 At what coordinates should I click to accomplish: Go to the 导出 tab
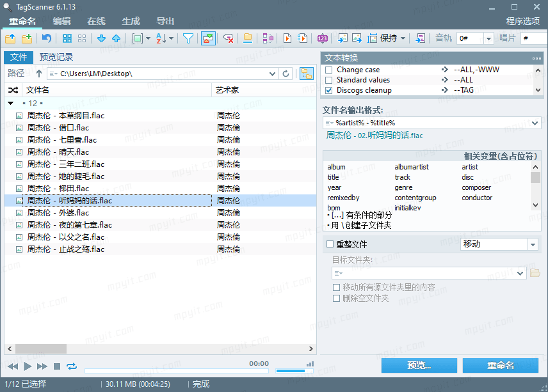coord(165,21)
